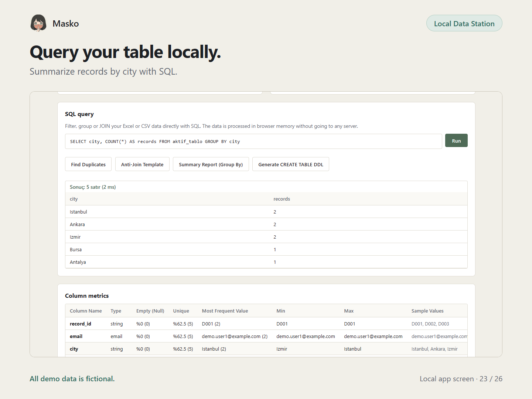The image size is (532, 399).
Task: Select the Bursa city cell
Action: point(76,249)
